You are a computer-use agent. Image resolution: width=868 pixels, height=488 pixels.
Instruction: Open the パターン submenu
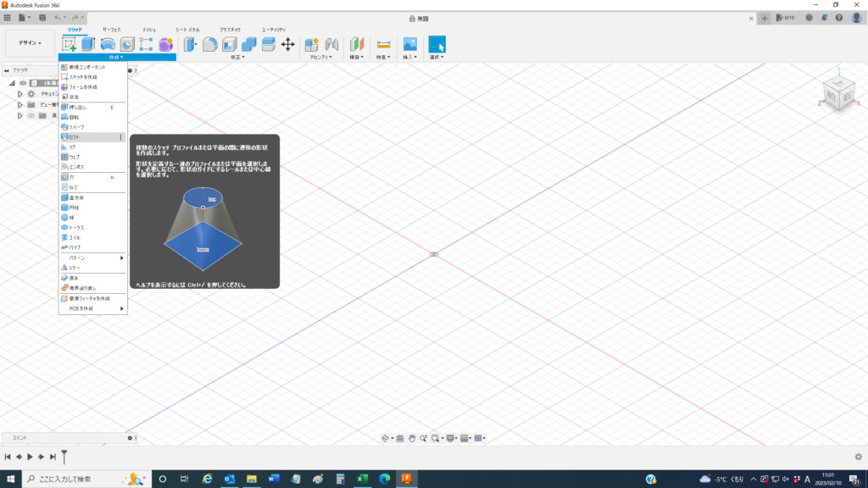93,258
